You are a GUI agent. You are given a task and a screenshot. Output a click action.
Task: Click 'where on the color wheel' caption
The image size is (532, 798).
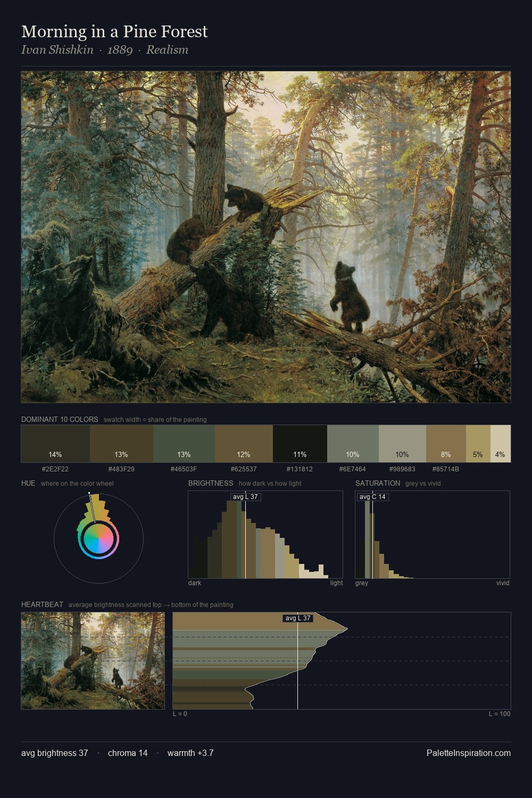[x=77, y=484]
